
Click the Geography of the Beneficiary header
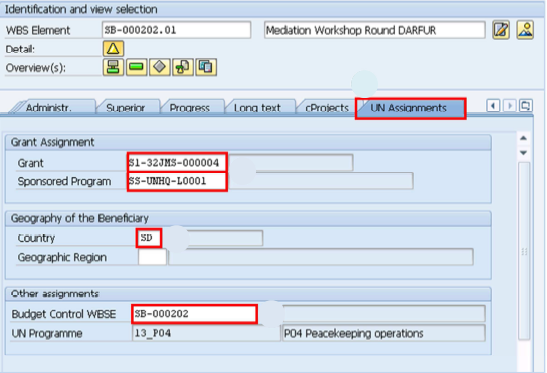point(248,218)
